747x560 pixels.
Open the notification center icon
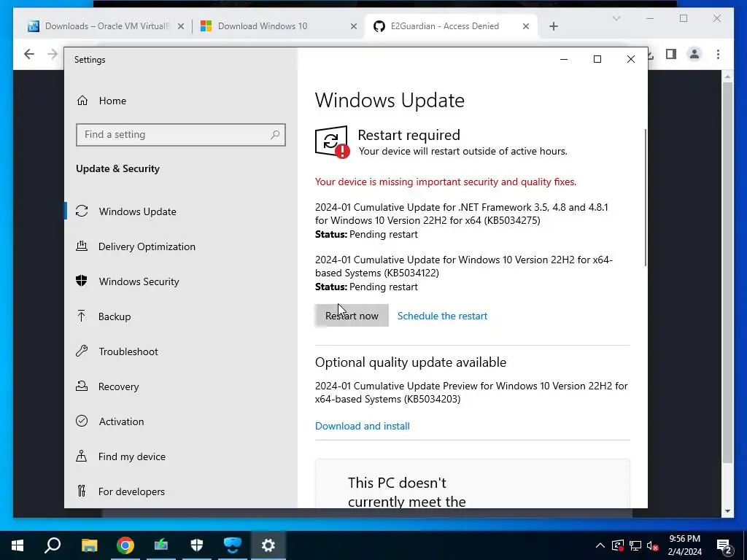[x=724, y=545]
